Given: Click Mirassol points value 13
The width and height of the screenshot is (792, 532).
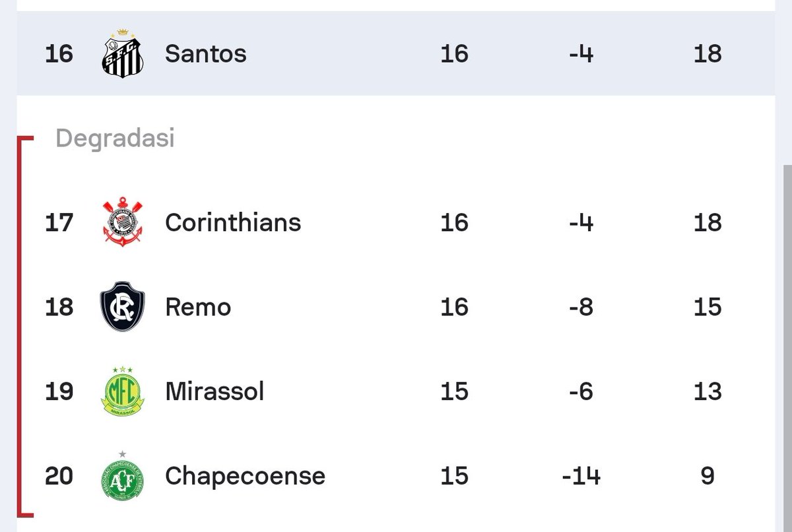Looking at the screenshot, I should (708, 391).
